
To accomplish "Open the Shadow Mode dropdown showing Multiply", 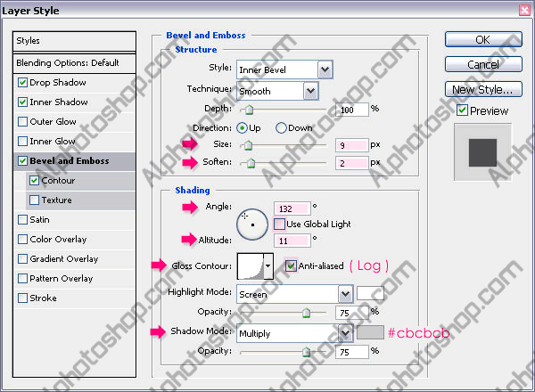I will pos(295,333).
